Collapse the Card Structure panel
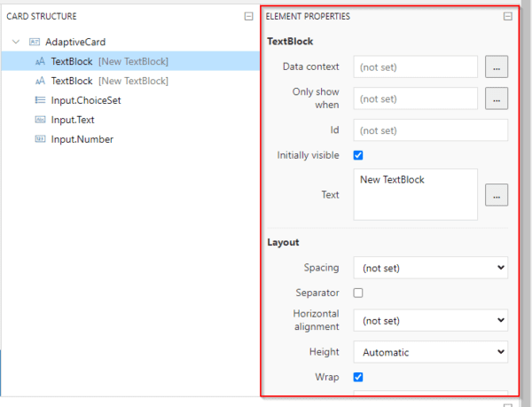 click(x=249, y=16)
